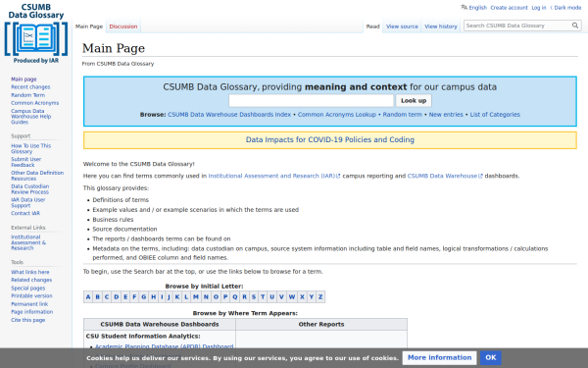
Task: Click the search magnifier icon
Action: [575, 26]
